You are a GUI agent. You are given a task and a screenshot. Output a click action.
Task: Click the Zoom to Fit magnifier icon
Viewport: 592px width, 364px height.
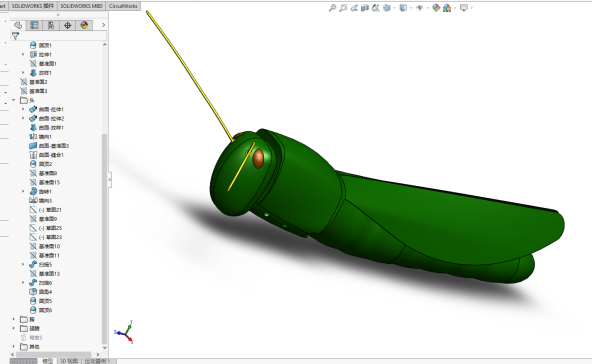click(332, 8)
